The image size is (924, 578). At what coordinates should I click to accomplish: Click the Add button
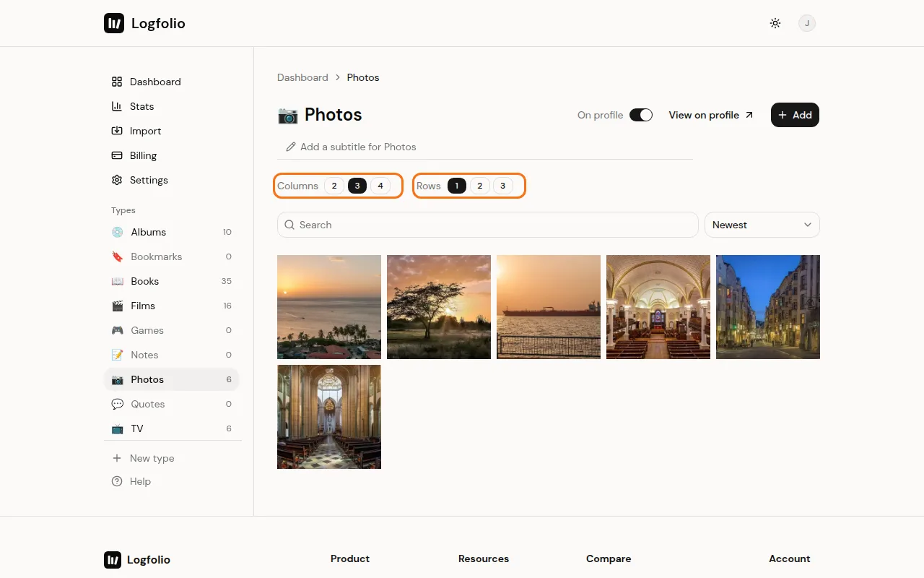(x=795, y=115)
